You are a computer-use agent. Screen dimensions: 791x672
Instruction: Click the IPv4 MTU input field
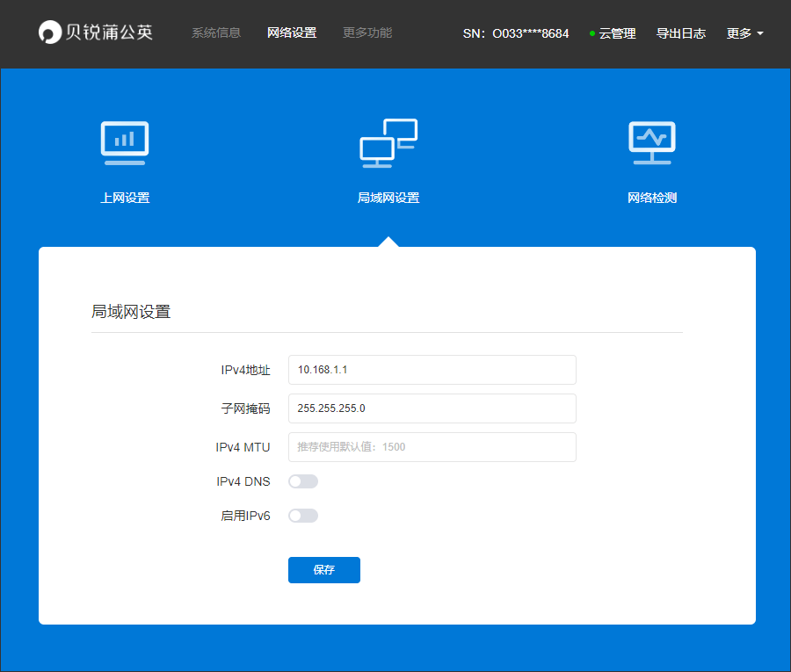(x=432, y=446)
